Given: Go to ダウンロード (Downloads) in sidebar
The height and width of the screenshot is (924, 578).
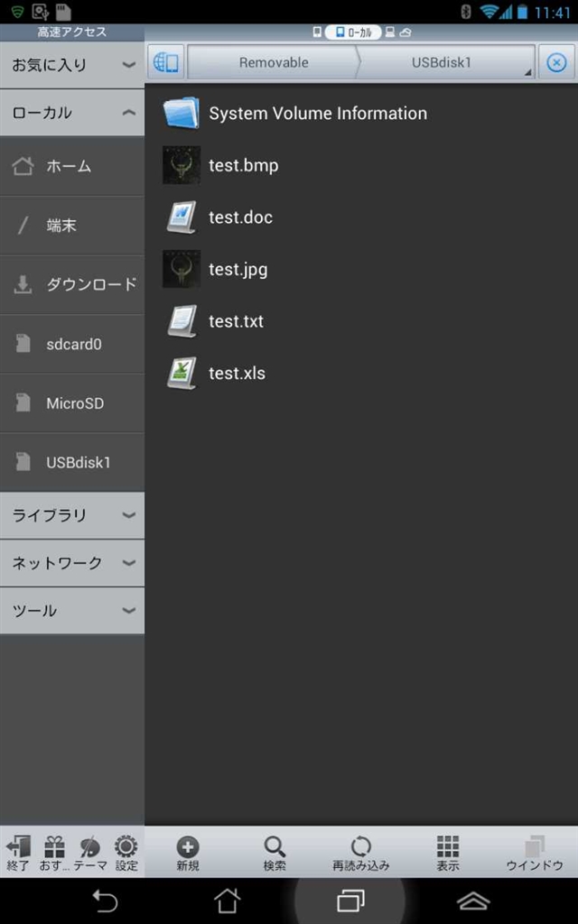Looking at the screenshot, I should coord(90,284).
